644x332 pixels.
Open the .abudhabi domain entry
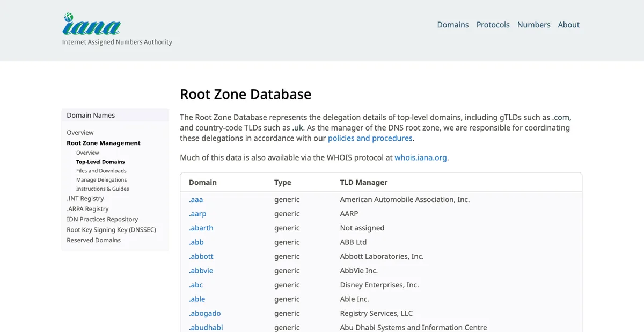206,327
